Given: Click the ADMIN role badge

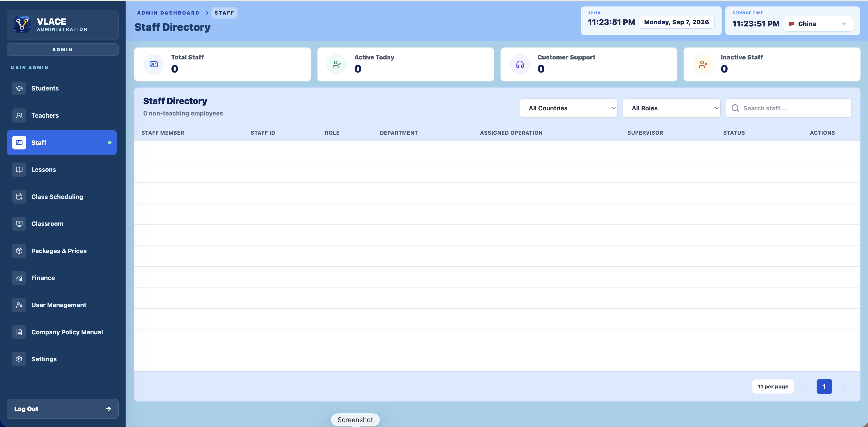Looking at the screenshot, I should (x=63, y=49).
